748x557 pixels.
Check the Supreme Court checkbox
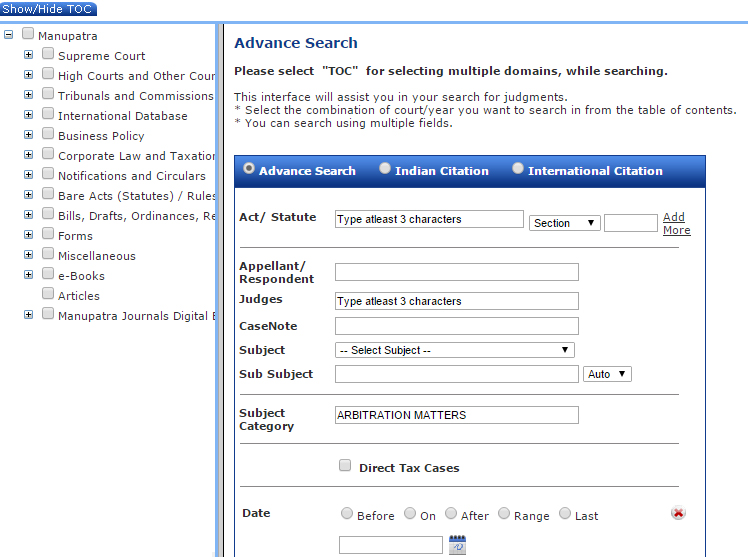(x=48, y=53)
